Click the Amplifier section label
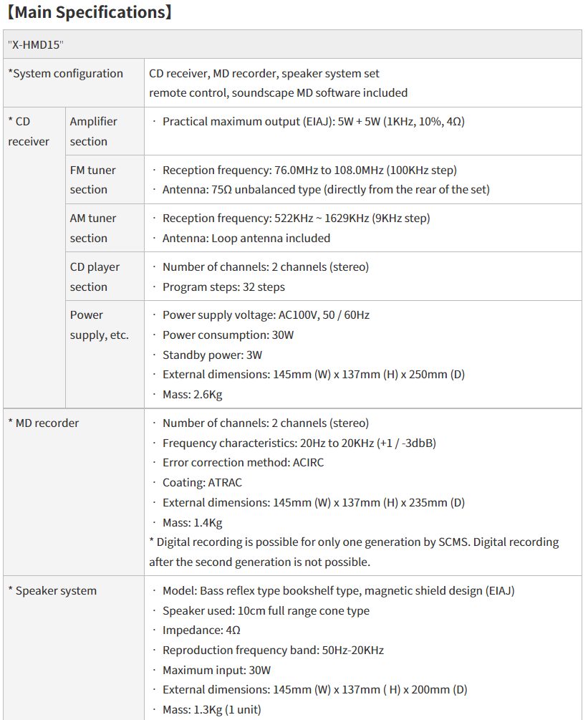 tap(93, 131)
